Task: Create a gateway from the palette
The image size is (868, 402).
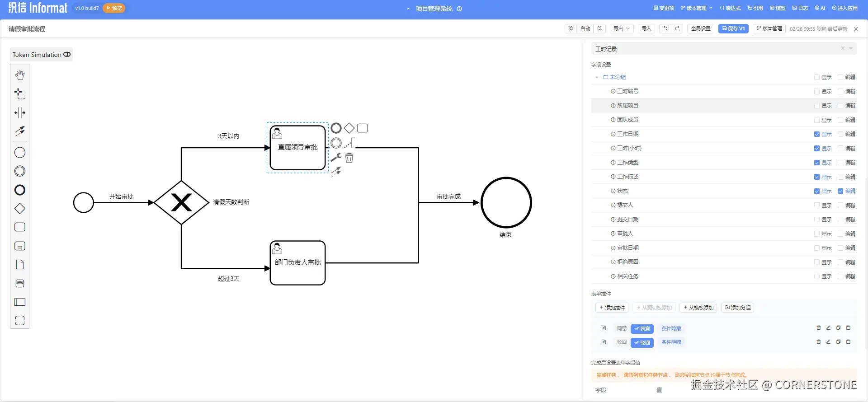Action: (19, 209)
